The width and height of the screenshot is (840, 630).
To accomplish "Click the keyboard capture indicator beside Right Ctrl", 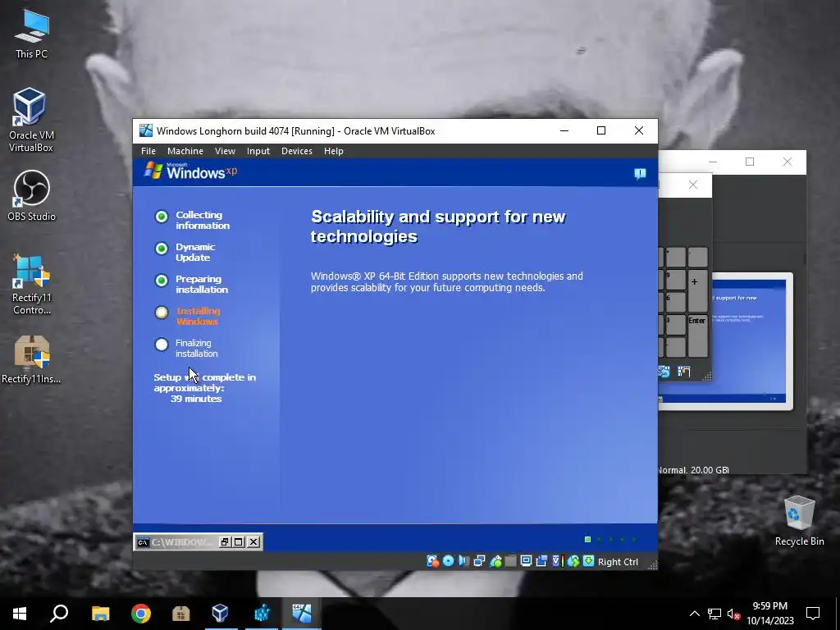I will pyautogui.click(x=588, y=561).
